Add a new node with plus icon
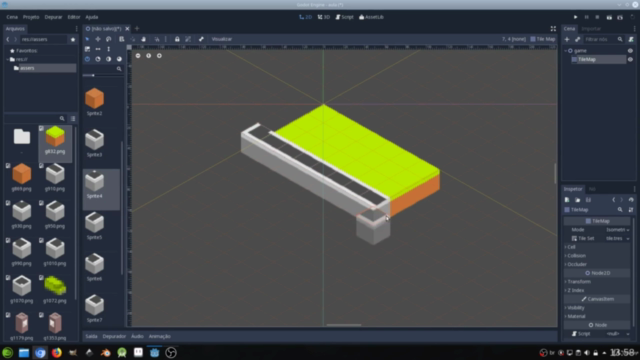The image size is (640, 360). coord(567,39)
